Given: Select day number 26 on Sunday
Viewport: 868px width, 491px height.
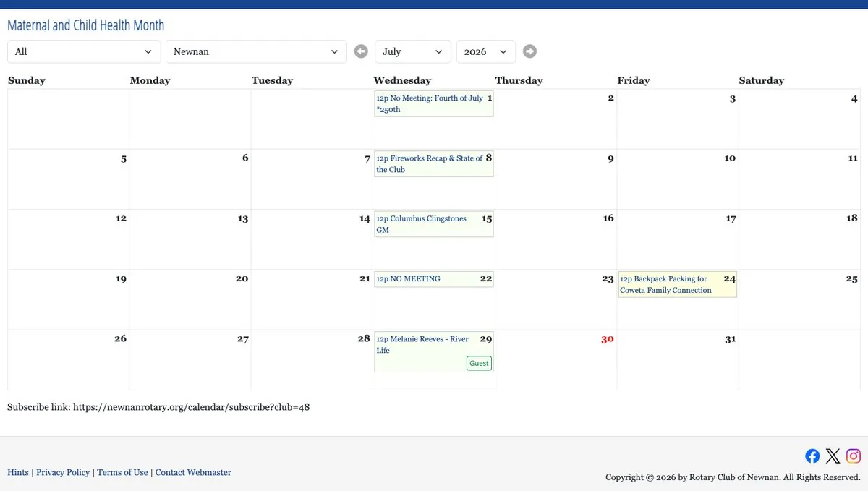Looking at the screenshot, I should pos(120,338).
